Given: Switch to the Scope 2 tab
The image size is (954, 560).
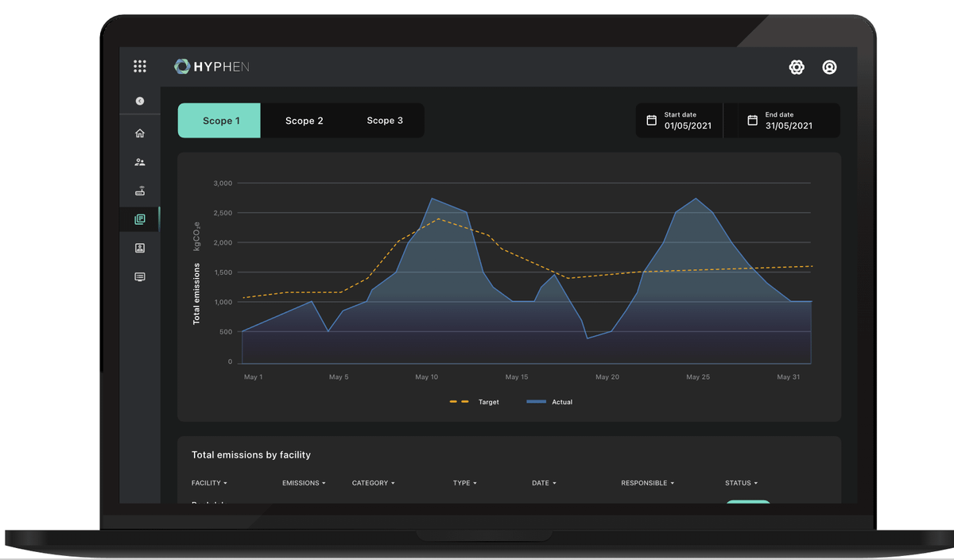Looking at the screenshot, I should click(x=304, y=121).
